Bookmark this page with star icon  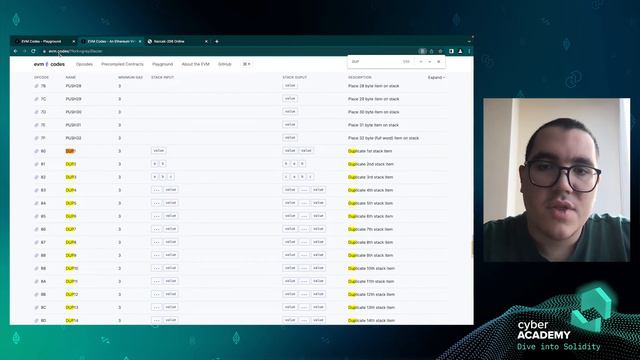pos(440,51)
